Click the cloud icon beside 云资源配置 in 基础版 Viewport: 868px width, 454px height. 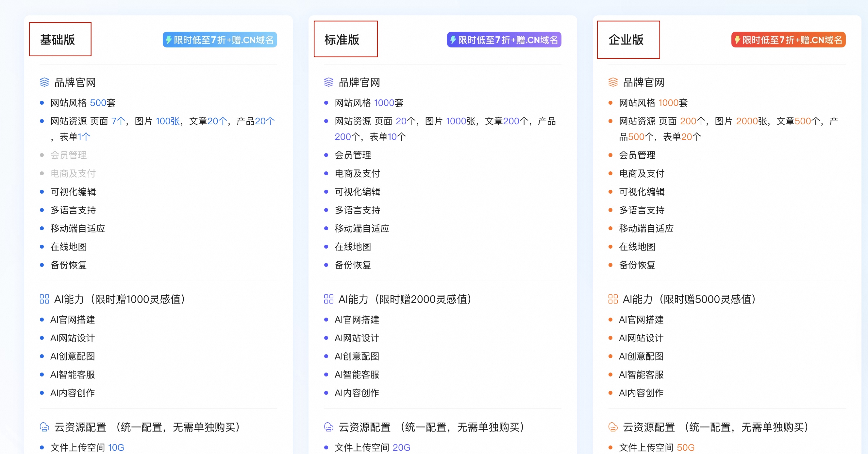44,427
